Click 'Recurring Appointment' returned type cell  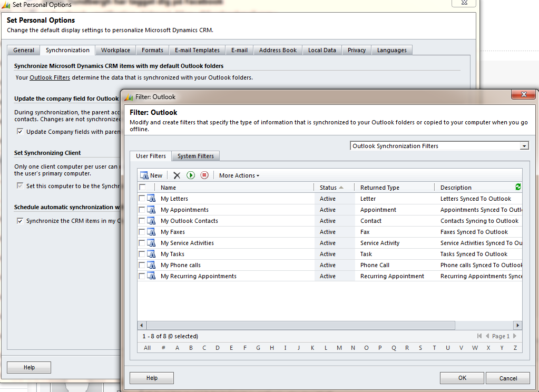(392, 276)
